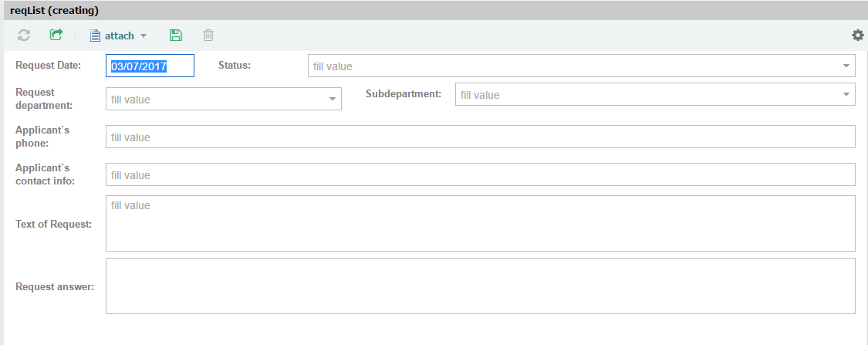
Task: Expand the attach dropdown arrow
Action: [x=144, y=36]
